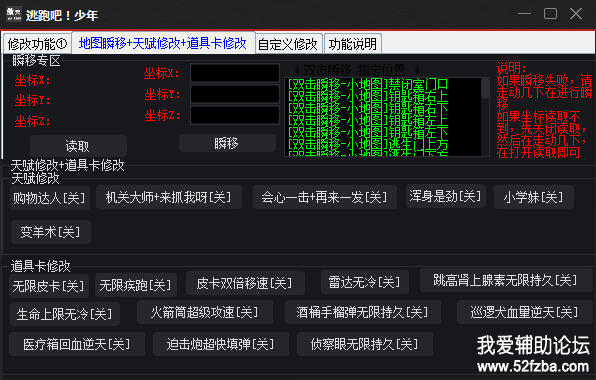Toggle 小学妹[关]
This screenshot has height=380, width=596.
pos(534,197)
